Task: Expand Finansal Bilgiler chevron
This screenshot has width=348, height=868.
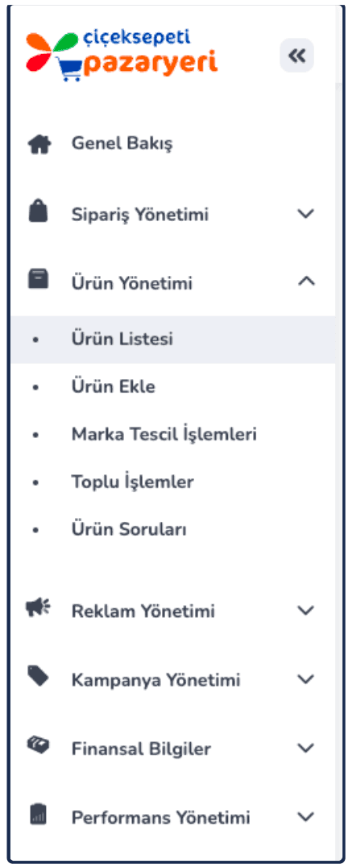Action: tap(305, 749)
